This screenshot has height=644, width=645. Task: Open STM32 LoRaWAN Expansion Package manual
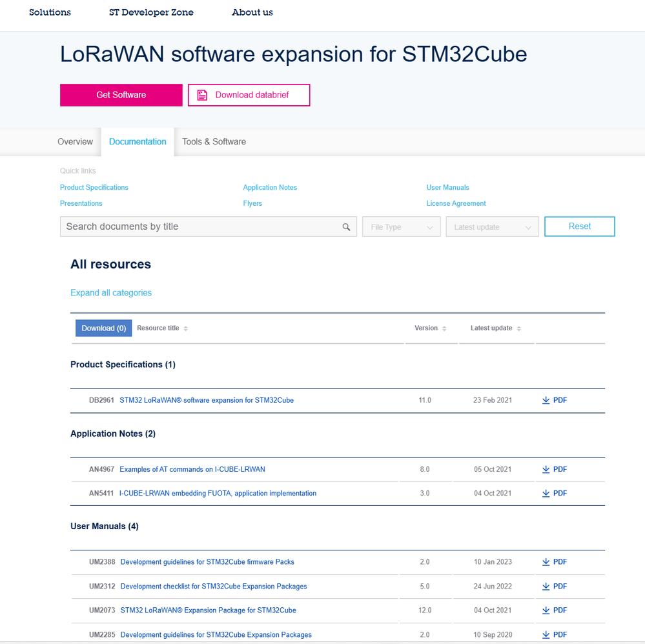[208, 610]
